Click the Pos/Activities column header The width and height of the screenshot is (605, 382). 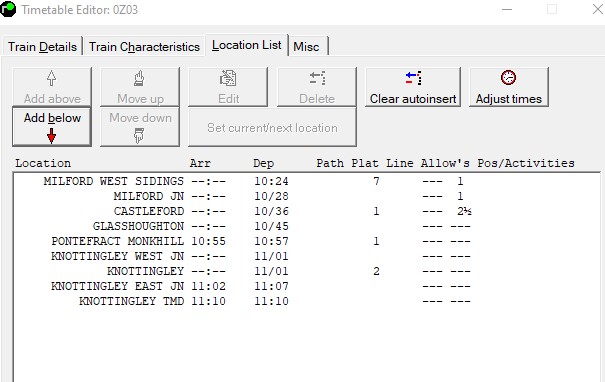point(526,163)
